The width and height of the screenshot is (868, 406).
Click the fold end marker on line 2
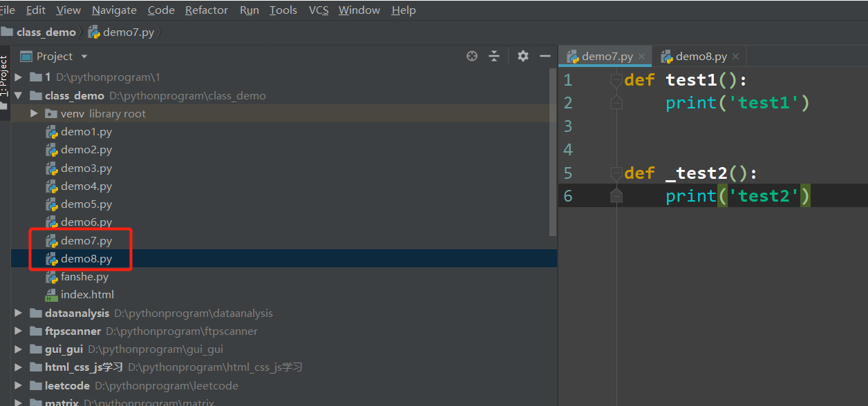616,103
